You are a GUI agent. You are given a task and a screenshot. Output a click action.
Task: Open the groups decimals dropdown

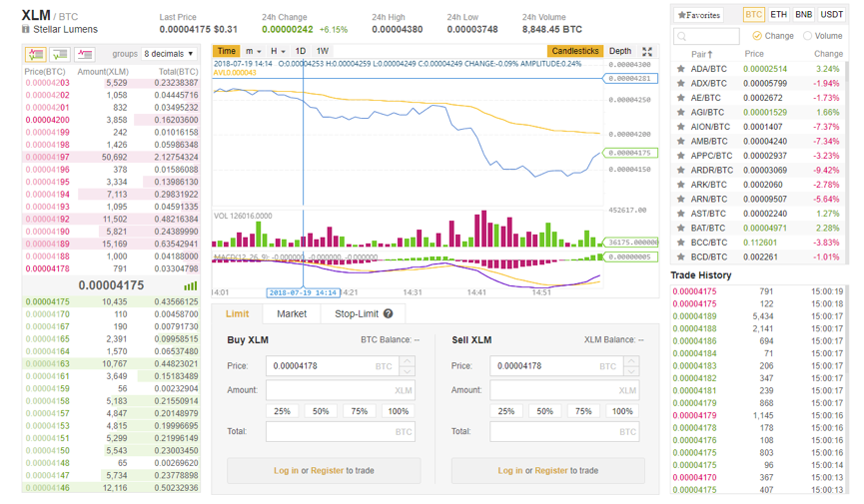pyautogui.click(x=169, y=54)
